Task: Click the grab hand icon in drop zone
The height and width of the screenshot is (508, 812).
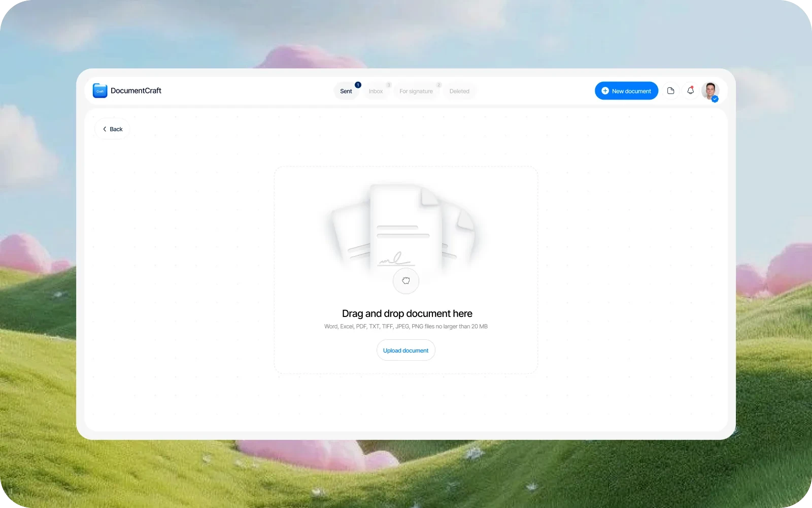Action: tap(406, 280)
